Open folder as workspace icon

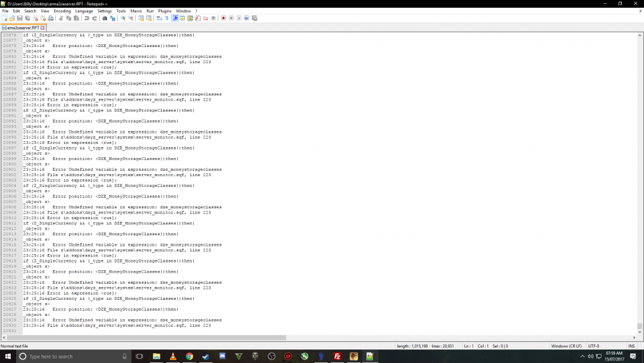(205, 18)
